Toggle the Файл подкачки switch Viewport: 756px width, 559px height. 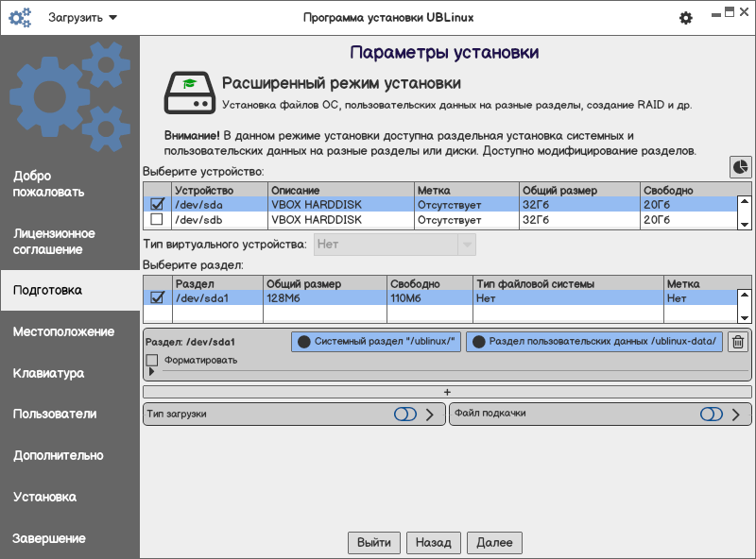712,415
